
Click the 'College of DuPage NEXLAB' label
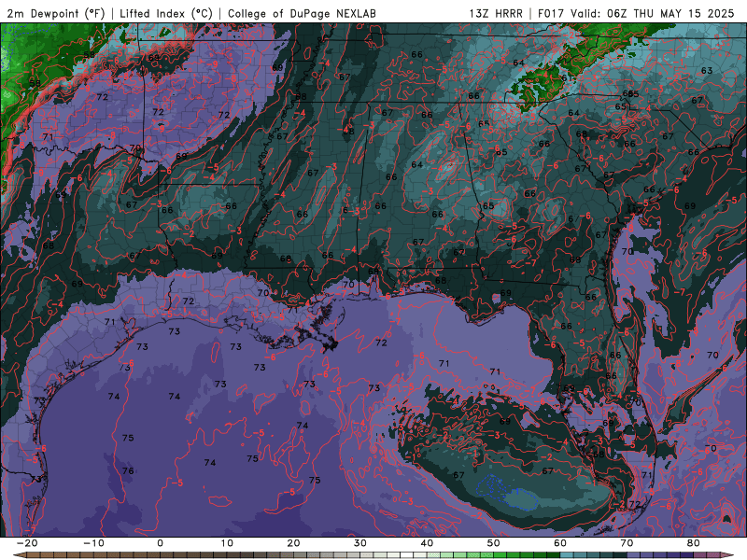click(302, 13)
